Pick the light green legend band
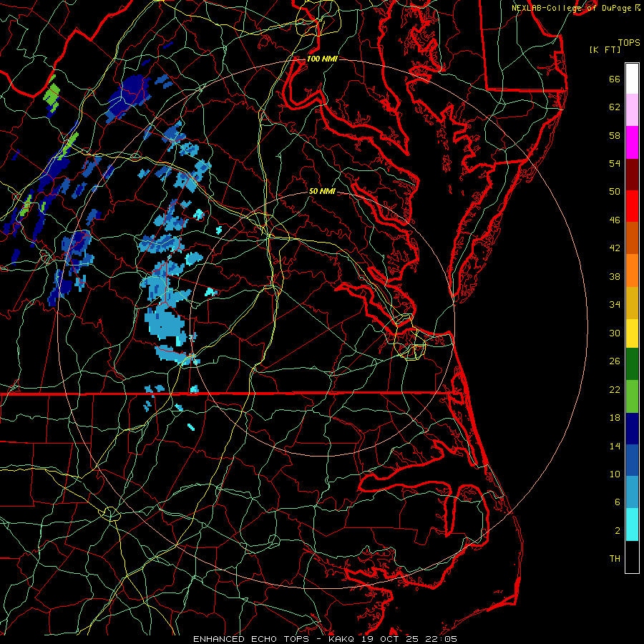Screen dimensions: 644x644 [632, 396]
